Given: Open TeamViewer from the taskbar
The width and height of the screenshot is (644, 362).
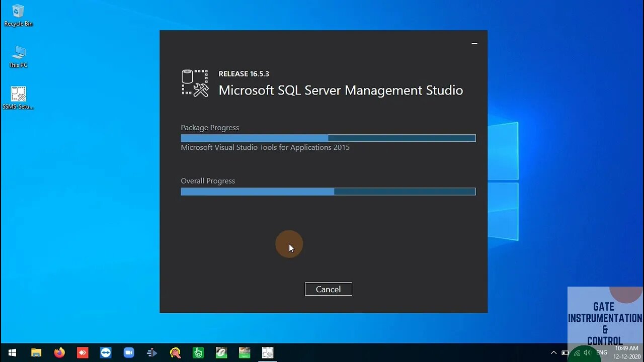Looking at the screenshot, I should click(106, 352).
